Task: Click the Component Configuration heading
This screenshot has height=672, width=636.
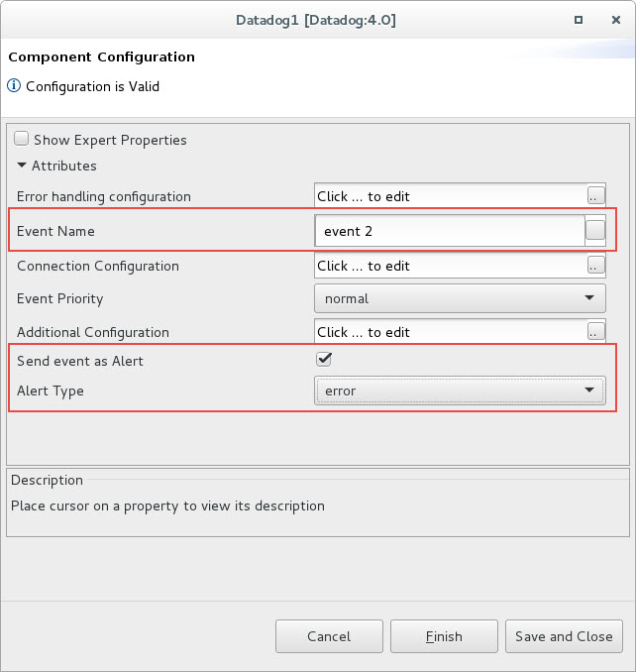Action: (101, 57)
